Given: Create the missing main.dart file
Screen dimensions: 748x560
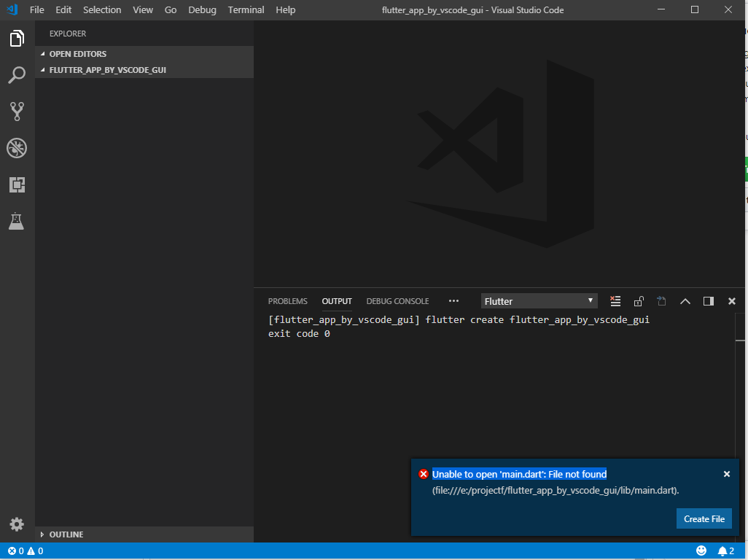Looking at the screenshot, I should (704, 518).
